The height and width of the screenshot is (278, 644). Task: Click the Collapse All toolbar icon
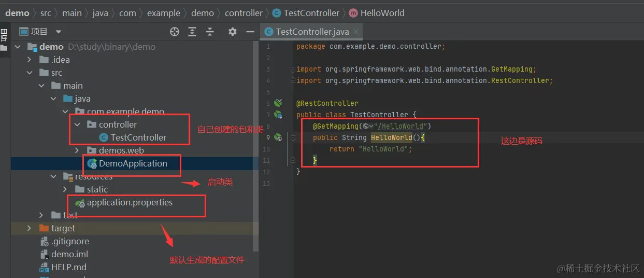pos(210,32)
